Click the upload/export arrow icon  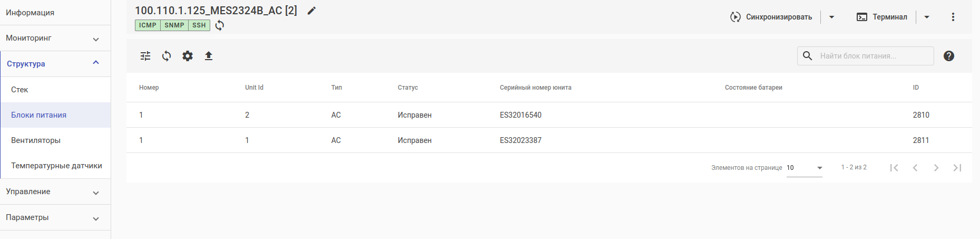pos(209,56)
